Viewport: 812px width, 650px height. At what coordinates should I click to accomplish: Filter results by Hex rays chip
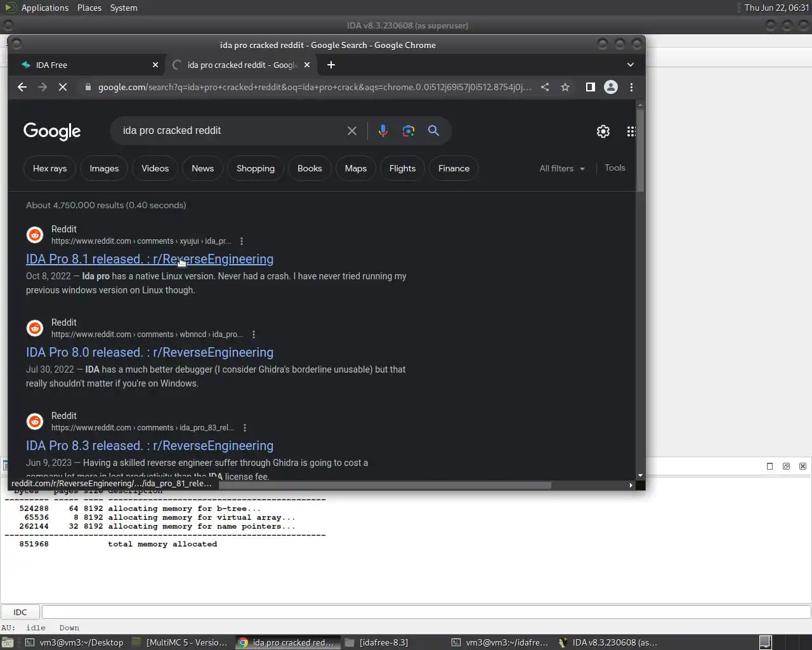(x=50, y=168)
